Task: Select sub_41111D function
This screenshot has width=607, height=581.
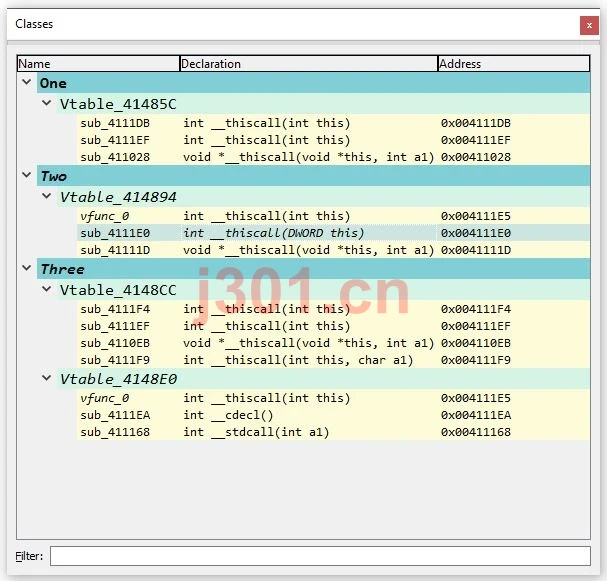Action: [x=115, y=250]
